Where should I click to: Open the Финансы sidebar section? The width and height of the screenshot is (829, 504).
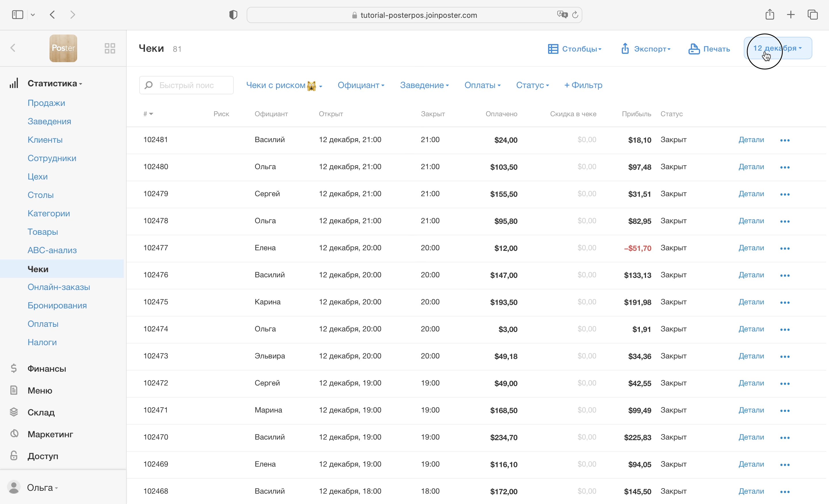46,369
